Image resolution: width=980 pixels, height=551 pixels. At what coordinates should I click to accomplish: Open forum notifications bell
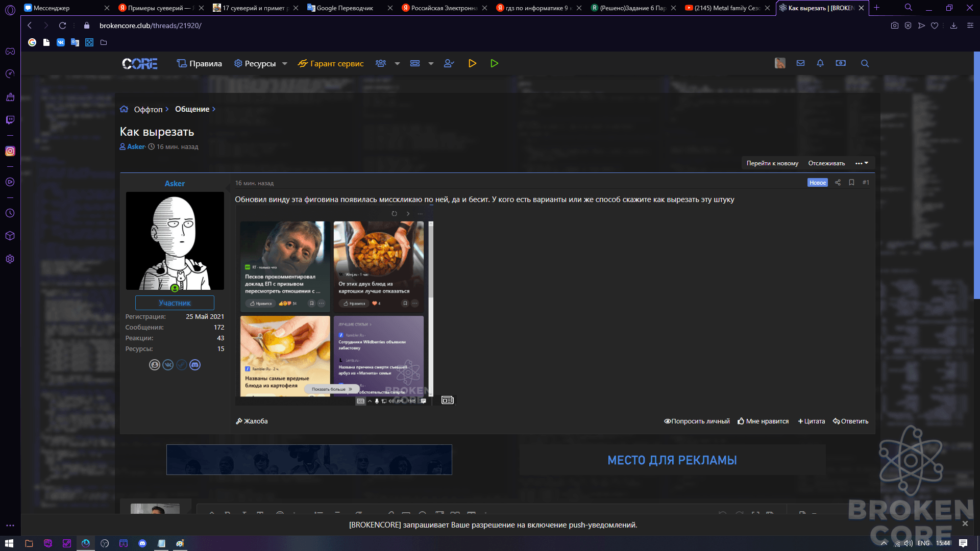820,63
